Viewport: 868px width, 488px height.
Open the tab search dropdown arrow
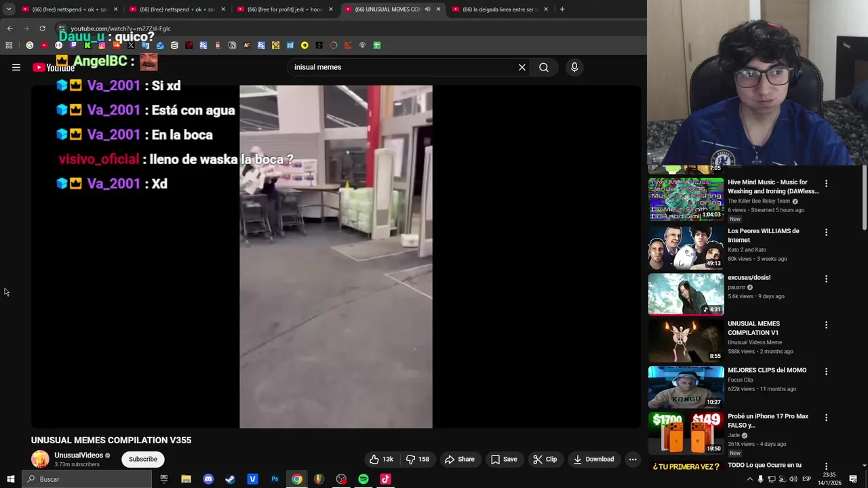point(9,9)
